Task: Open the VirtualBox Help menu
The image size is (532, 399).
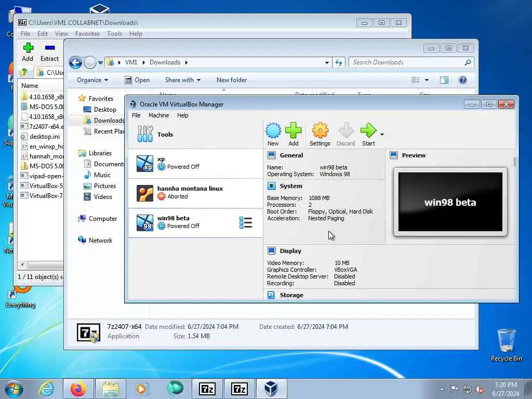Action: point(182,115)
